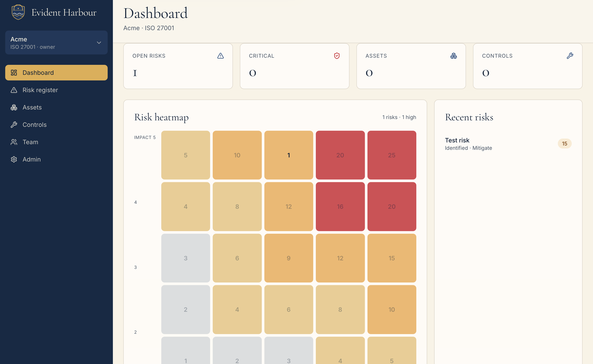Select the heatmap cell scoring 25
The width and height of the screenshot is (593, 364).
point(392,155)
